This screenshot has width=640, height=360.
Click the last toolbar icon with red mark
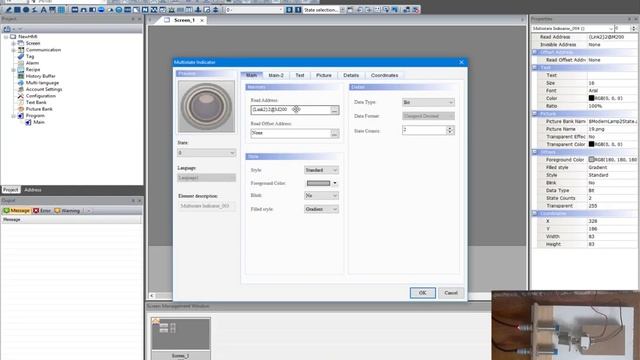coord(416,9)
